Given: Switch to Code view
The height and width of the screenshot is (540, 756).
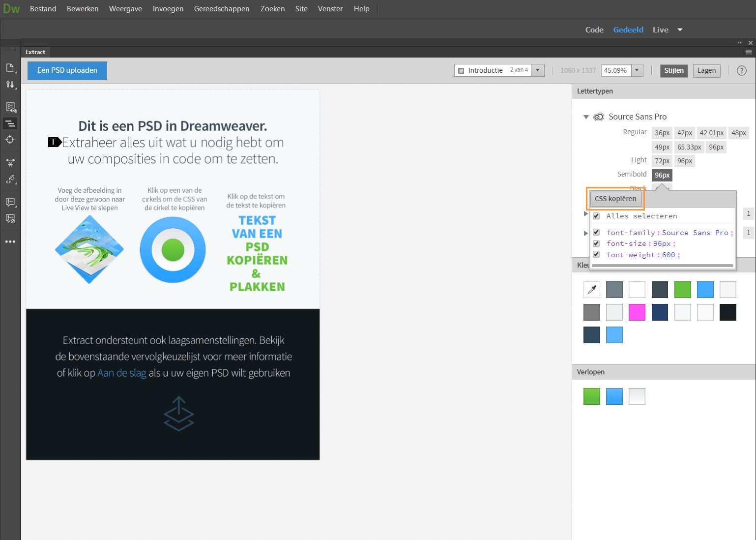Looking at the screenshot, I should (x=594, y=30).
